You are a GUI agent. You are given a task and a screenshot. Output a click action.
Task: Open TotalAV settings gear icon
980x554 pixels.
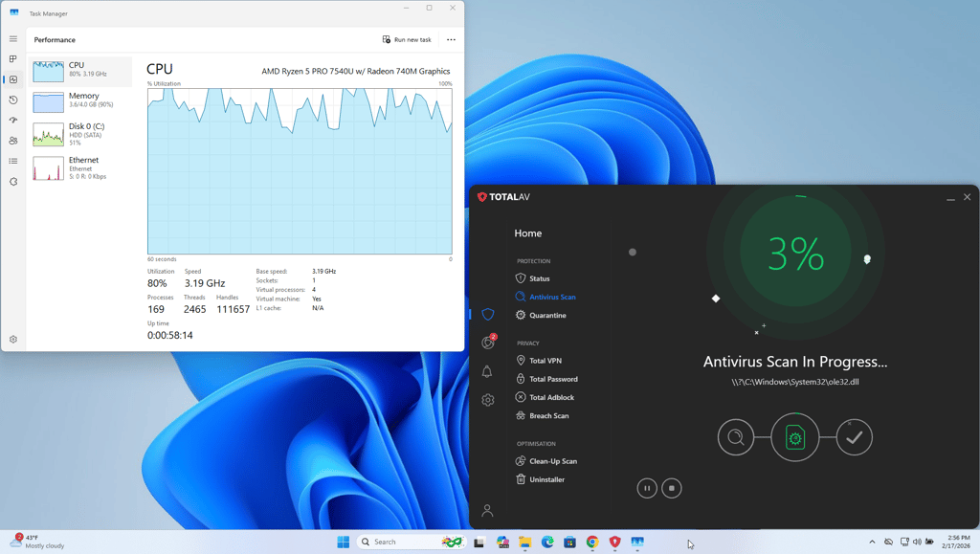point(488,400)
